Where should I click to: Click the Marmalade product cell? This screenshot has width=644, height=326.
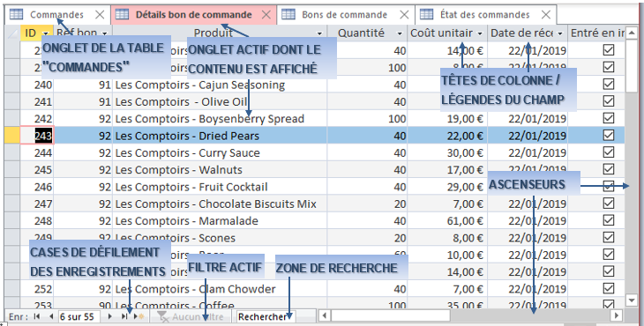point(220,221)
